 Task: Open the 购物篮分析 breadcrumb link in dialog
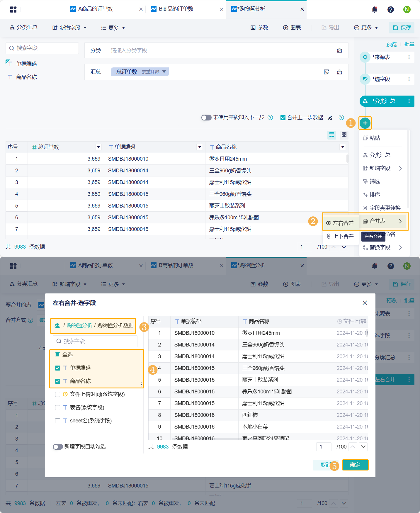[79, 326]
